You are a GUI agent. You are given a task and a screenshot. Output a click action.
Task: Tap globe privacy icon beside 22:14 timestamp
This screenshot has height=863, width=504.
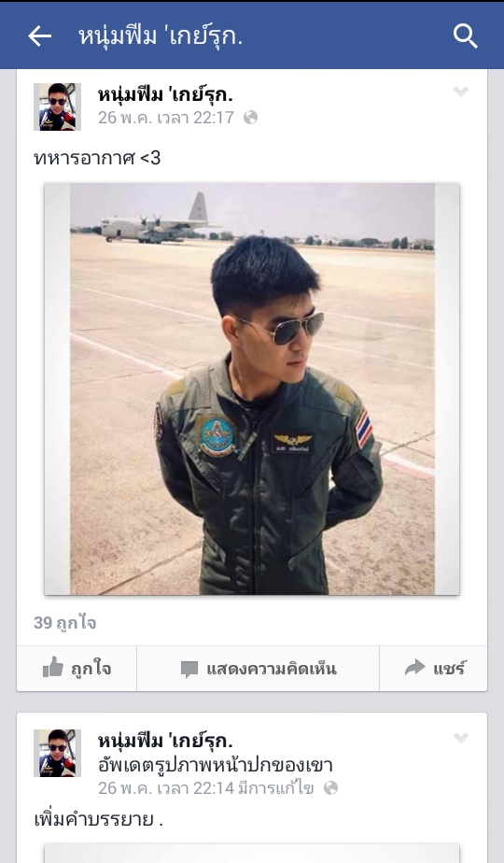point(330,788)
